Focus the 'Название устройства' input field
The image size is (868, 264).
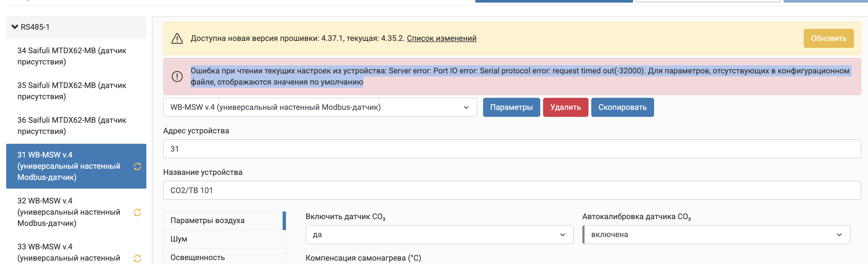[x=512, y=190]
